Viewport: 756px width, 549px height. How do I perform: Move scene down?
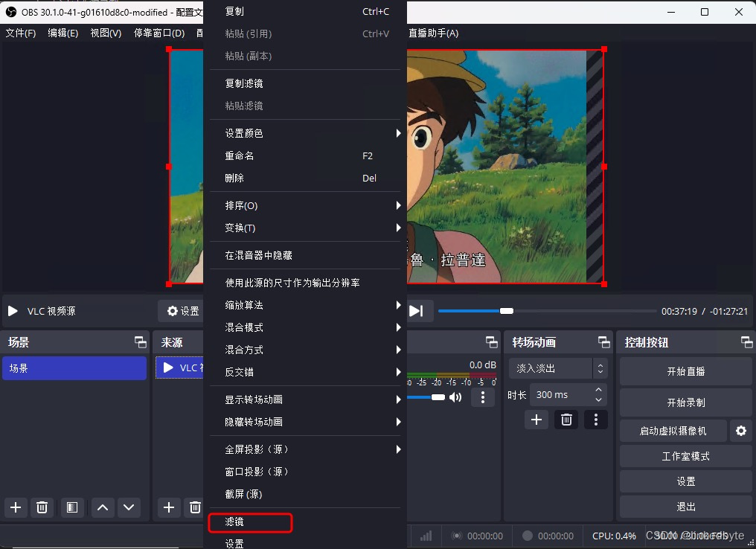(129, 507)
